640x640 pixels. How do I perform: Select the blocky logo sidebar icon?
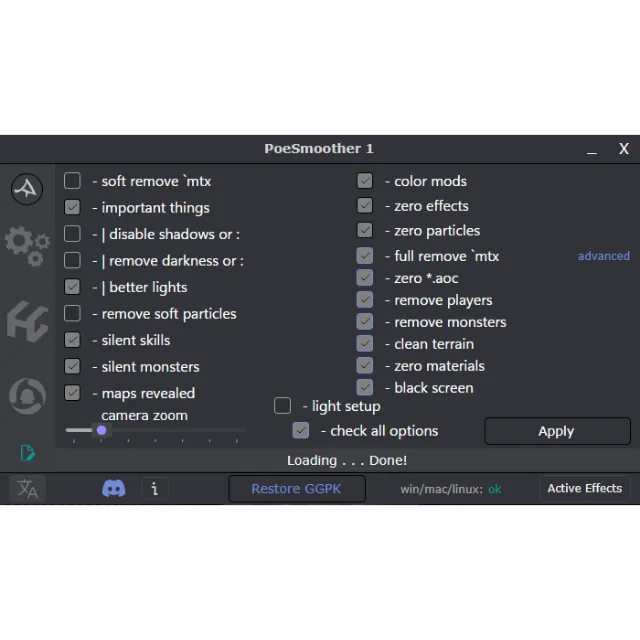tap(27, 321)
